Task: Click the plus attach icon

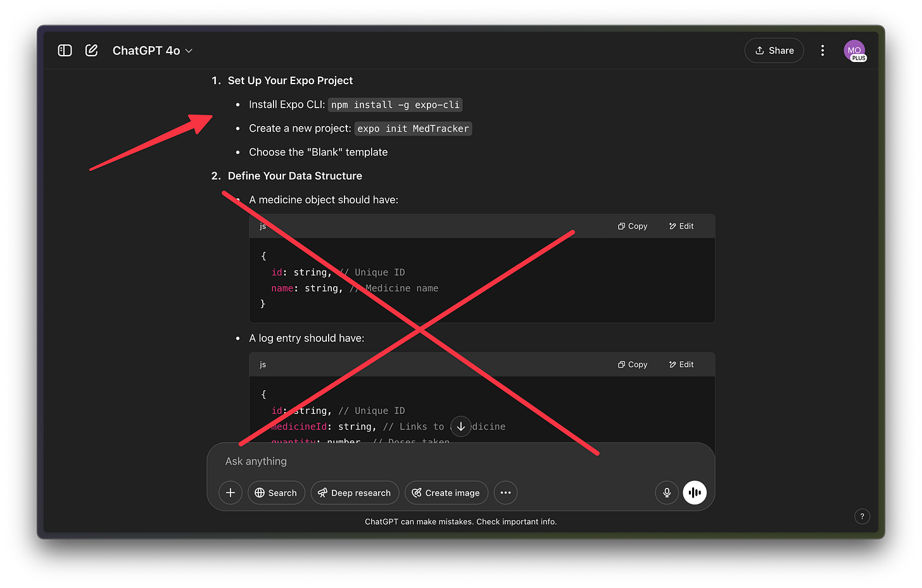Action: tap(230, 492)
